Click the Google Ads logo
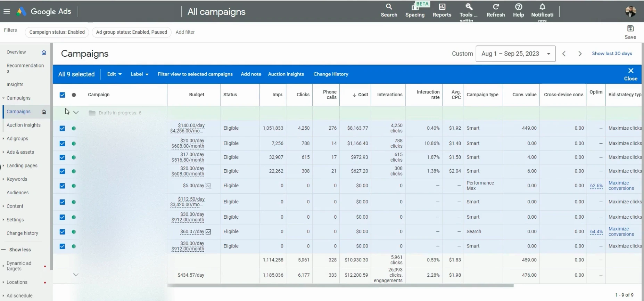Screen dimensions: 644x301 coord(44,11)
